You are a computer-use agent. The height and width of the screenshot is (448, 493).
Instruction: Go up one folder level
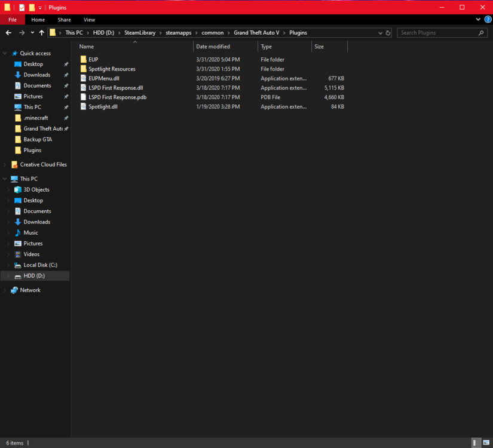point(41,33)
